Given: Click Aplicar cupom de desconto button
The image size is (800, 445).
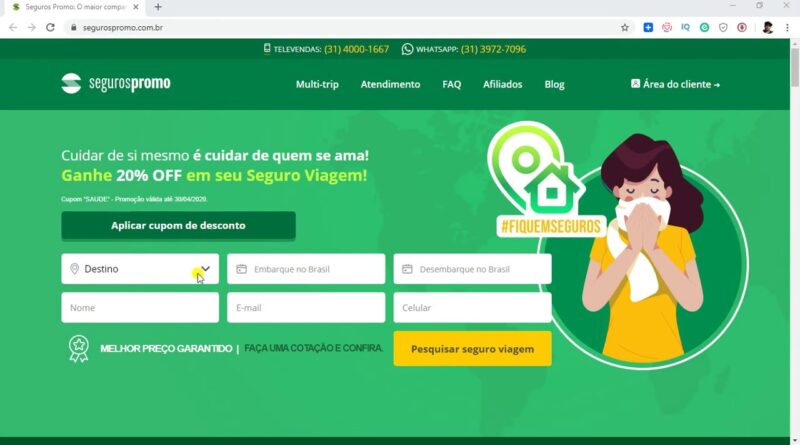Looking at the screenshot, I should point(178,226).
